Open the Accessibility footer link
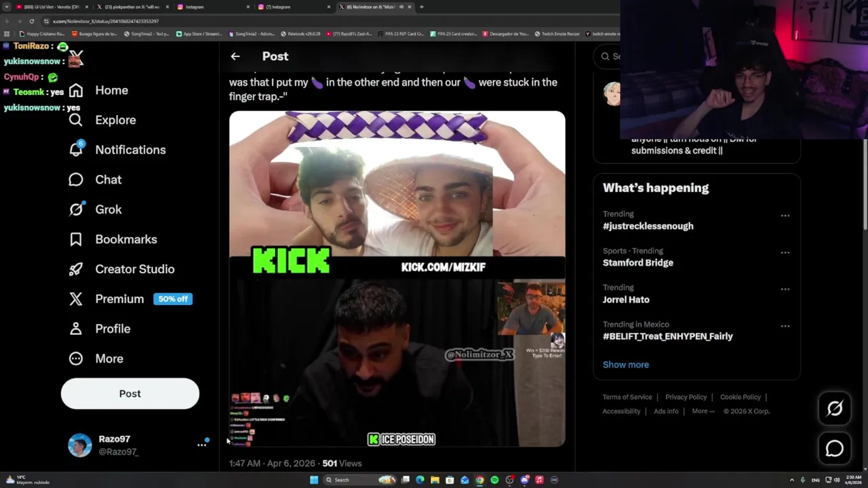Viewport: 868px width, 488px height. point(621,411)
